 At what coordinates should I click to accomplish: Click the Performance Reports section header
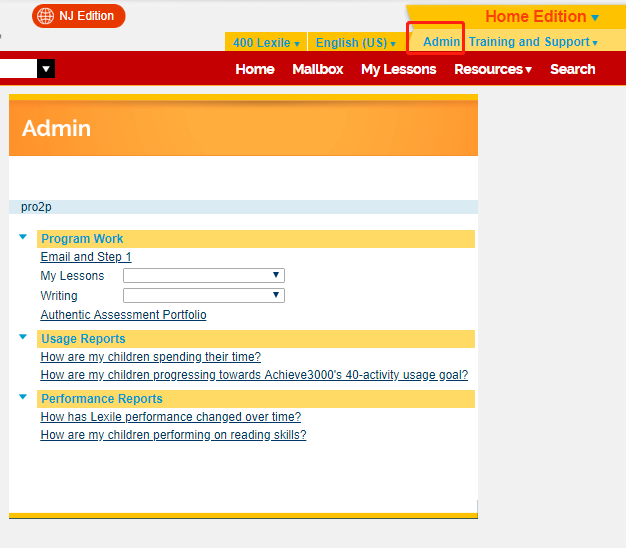(256, 399)
